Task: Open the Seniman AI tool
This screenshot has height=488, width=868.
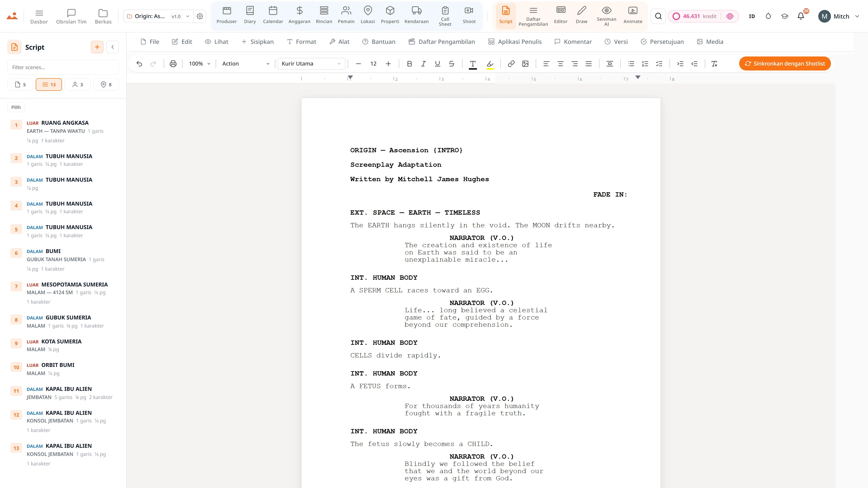Action: coord(606,16)
